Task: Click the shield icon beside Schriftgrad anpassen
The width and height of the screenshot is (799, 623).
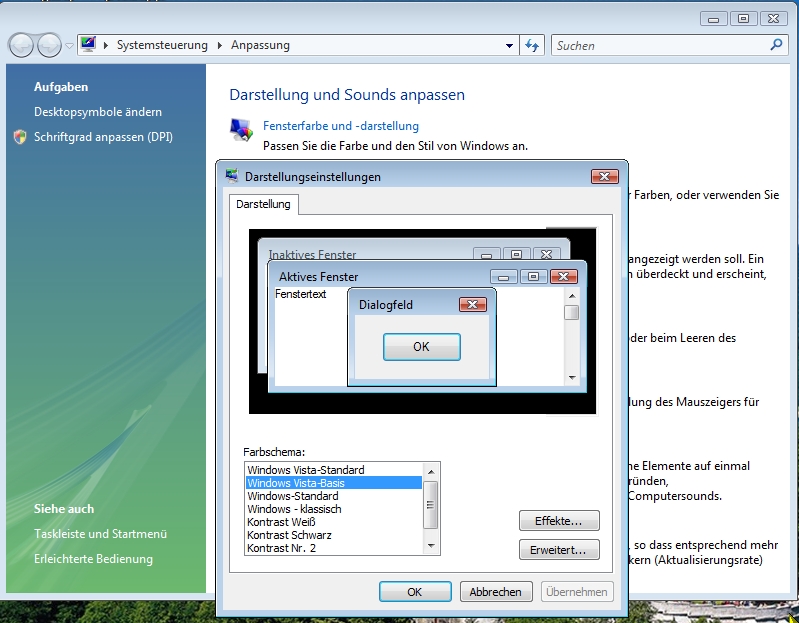Action: coord(20,137)
